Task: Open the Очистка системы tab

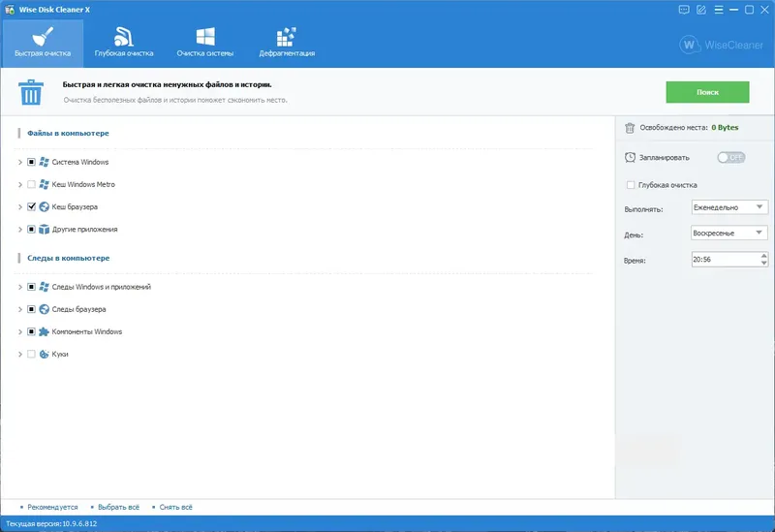Action: 205,44
